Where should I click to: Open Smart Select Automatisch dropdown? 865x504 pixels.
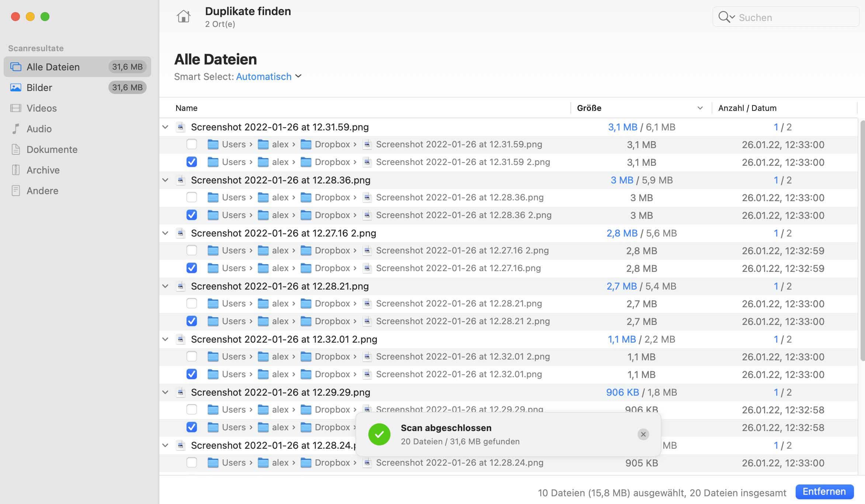pyautogui.click(x=269, y=77)
